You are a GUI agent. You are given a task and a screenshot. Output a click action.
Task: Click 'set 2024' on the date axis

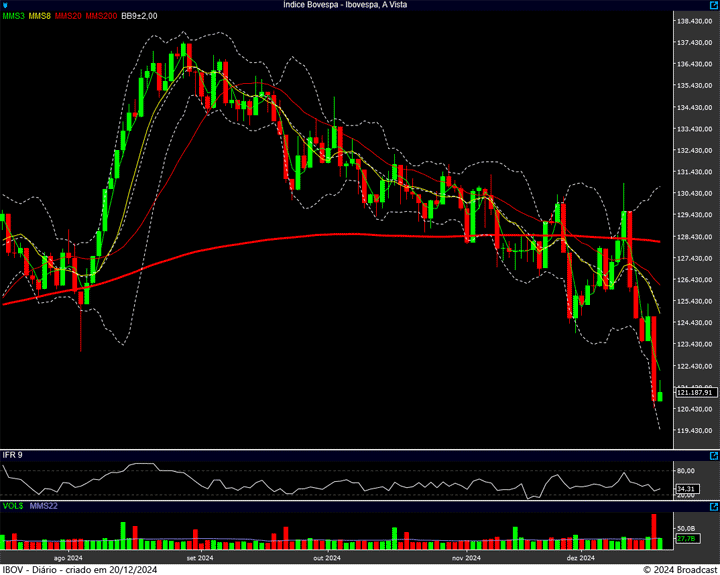(x=200, y=557)
